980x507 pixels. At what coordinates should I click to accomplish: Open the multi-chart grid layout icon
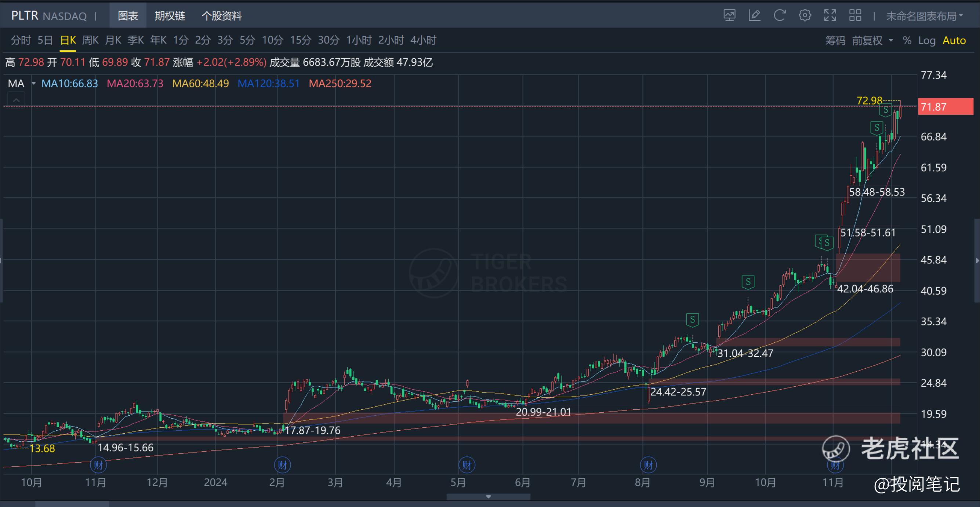(855, 16)
